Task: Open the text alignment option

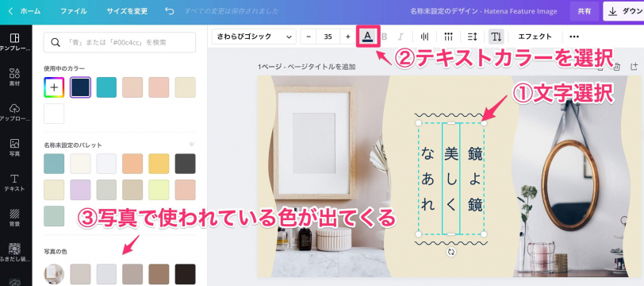Action: [x=424, y=37]
